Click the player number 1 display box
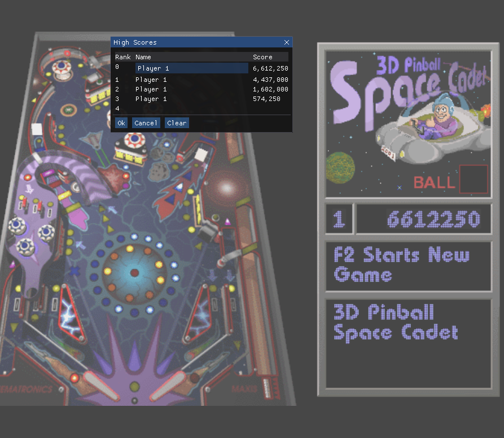The width and height of the screenshot is (504, 438). [x=339, y=219]
